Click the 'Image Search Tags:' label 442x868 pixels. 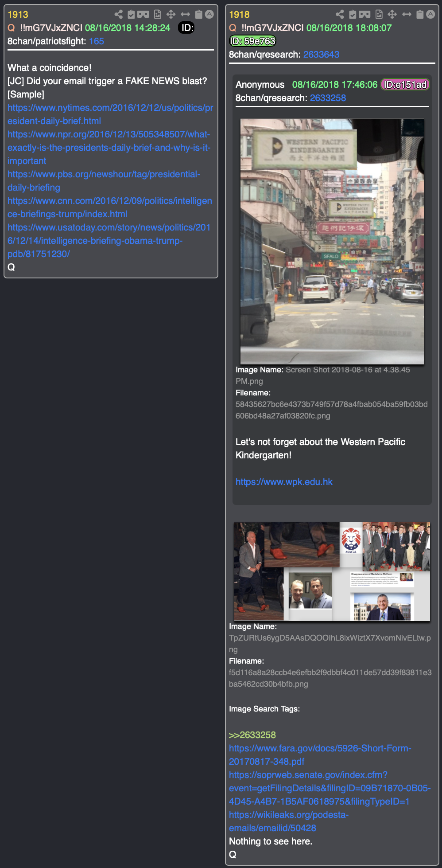click(264, 709)
